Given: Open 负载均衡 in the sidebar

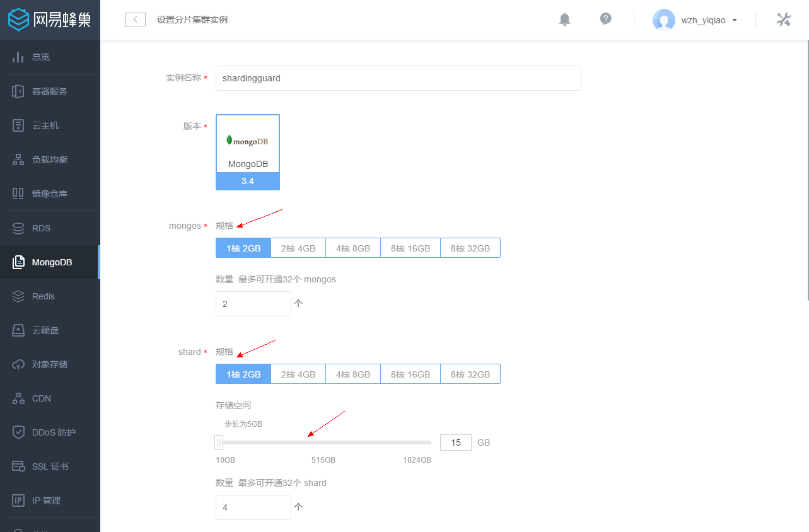Looking at the screenshot, I should click(x=50, y=159).
